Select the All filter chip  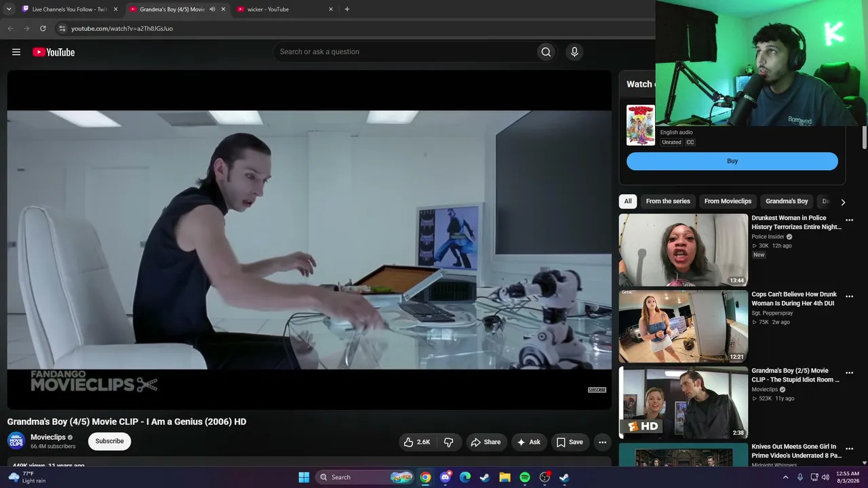tap(628, 201)
